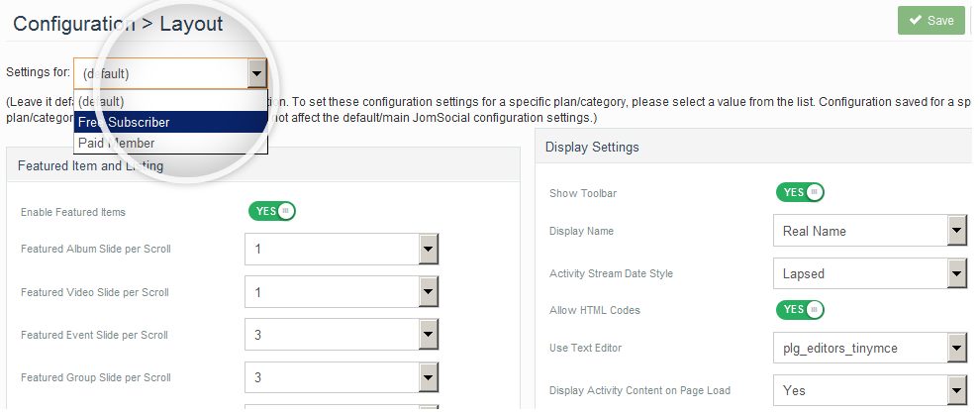Click the Featured Item and Listing header

(91, 166)
